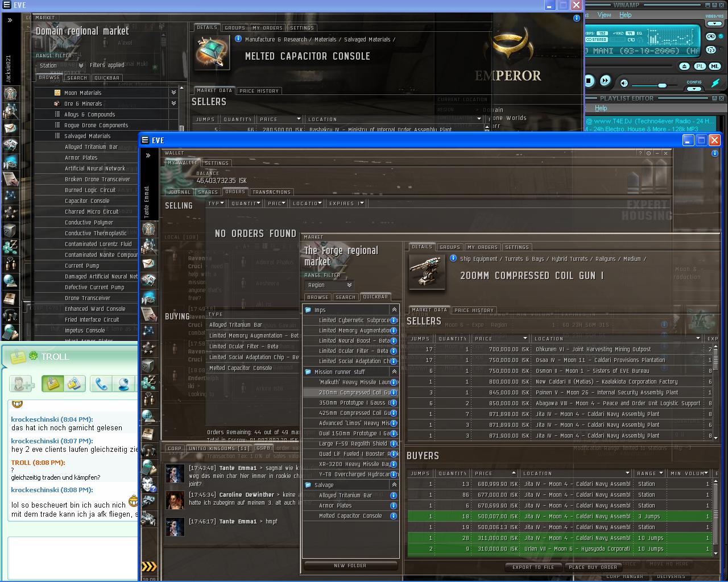Click info icon beside Manufacture & Research breadcrumb
728x582 pixels.
(x=238, y=39)
